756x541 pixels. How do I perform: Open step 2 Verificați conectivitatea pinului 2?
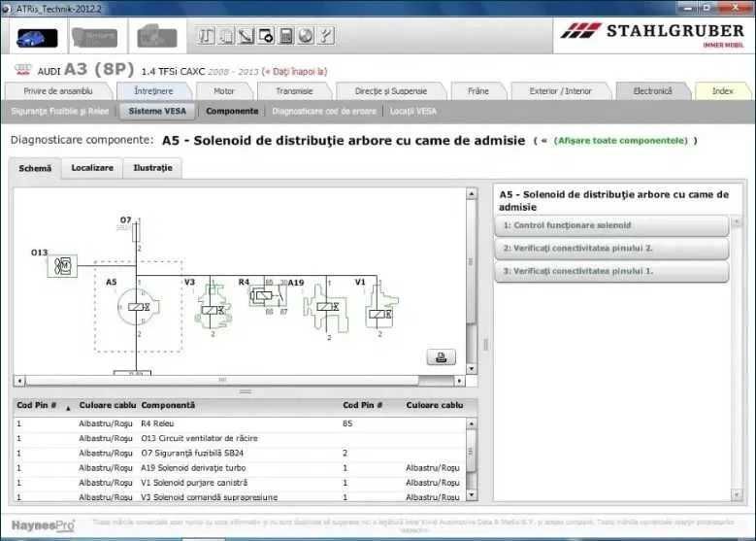611,249
